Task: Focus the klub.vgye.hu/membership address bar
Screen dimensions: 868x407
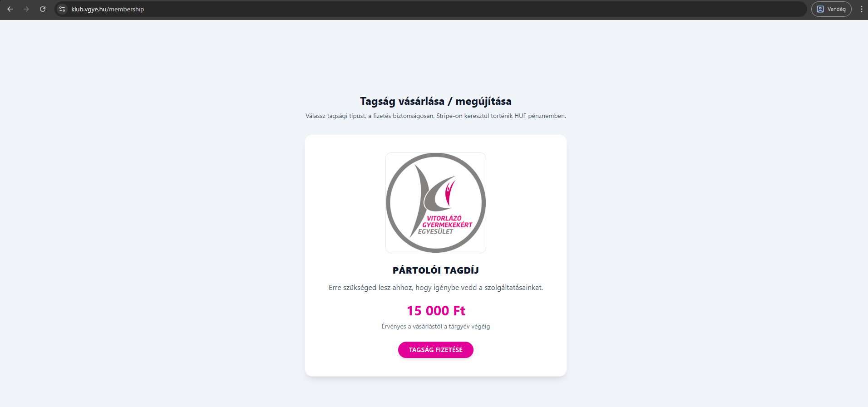Action: 430,9
